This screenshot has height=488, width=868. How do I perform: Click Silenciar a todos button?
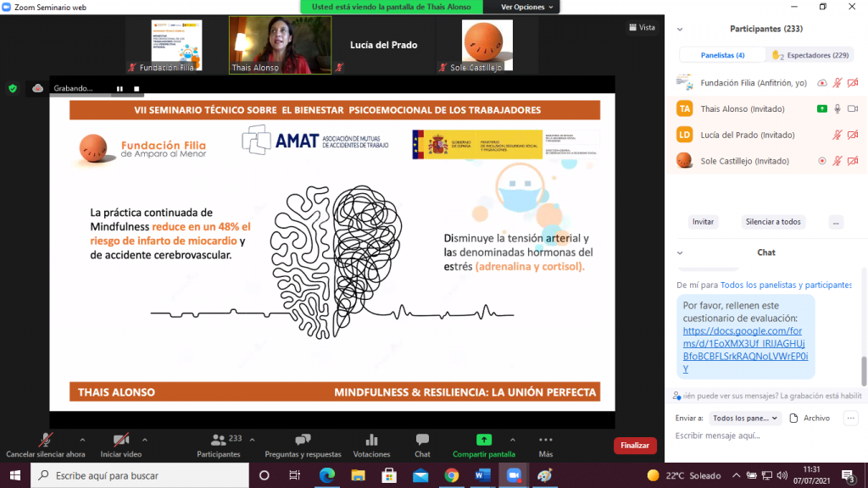pos(773,222)
